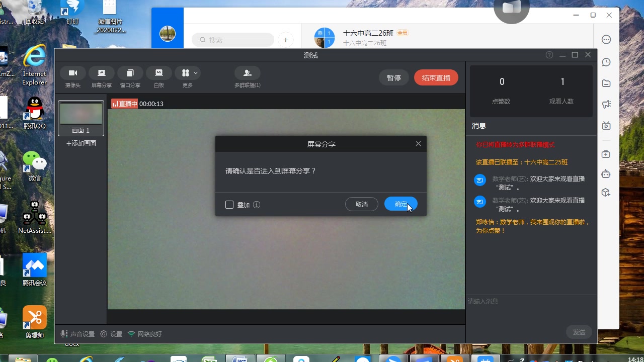Open the add-app cube icon in DingTalk sidebar

tap(606, 193)
